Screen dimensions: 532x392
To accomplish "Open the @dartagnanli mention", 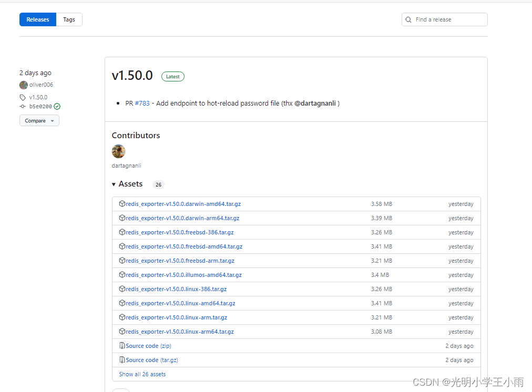I will tap(315, 104).
